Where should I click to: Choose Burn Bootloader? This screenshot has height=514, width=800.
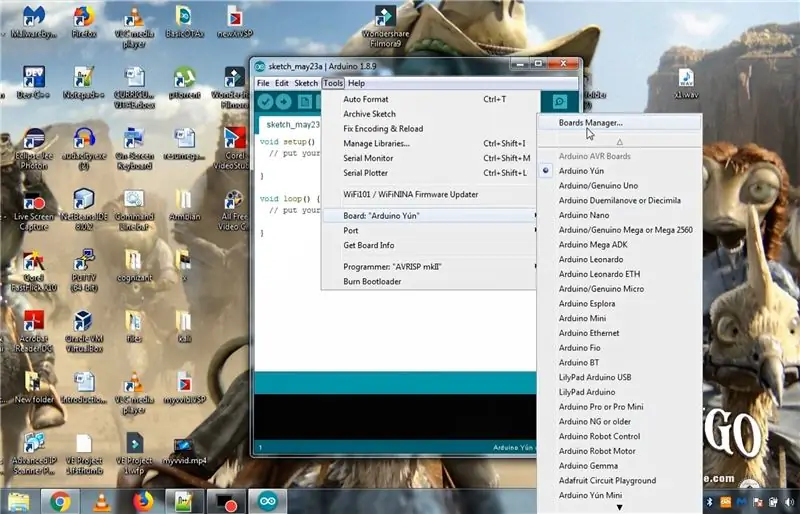click(430, 282)
